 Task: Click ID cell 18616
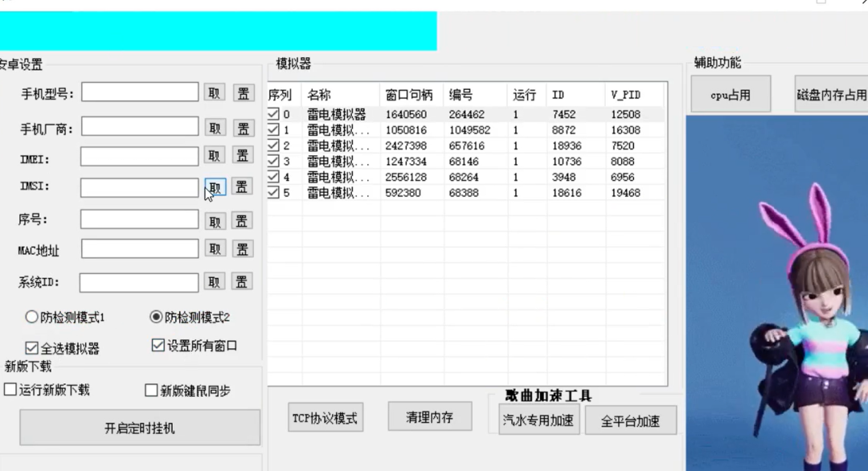567,193
